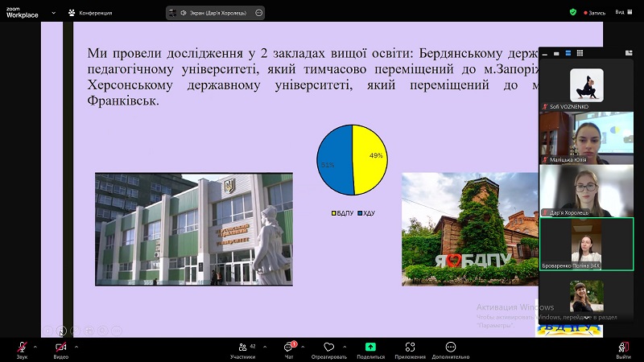
Task: Select the pen tool in slideshow controls
Action: tap(75, 331)
